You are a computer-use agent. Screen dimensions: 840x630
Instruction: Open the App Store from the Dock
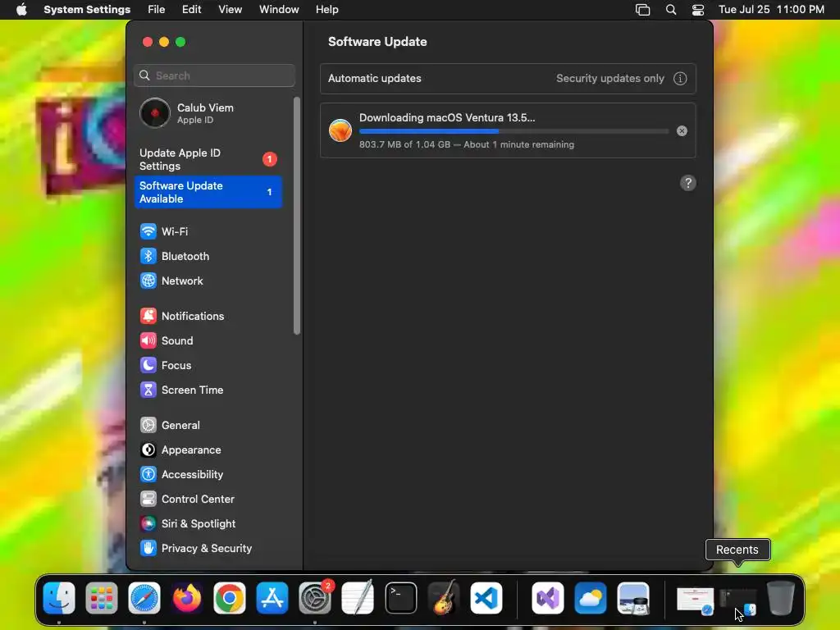pos(272,598)
